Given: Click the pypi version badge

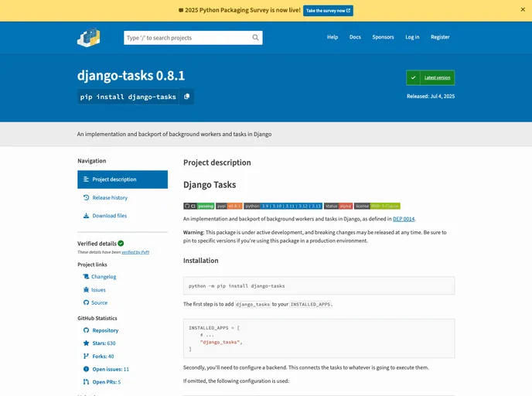Looking at the screenshot, I should pos(229,206).
